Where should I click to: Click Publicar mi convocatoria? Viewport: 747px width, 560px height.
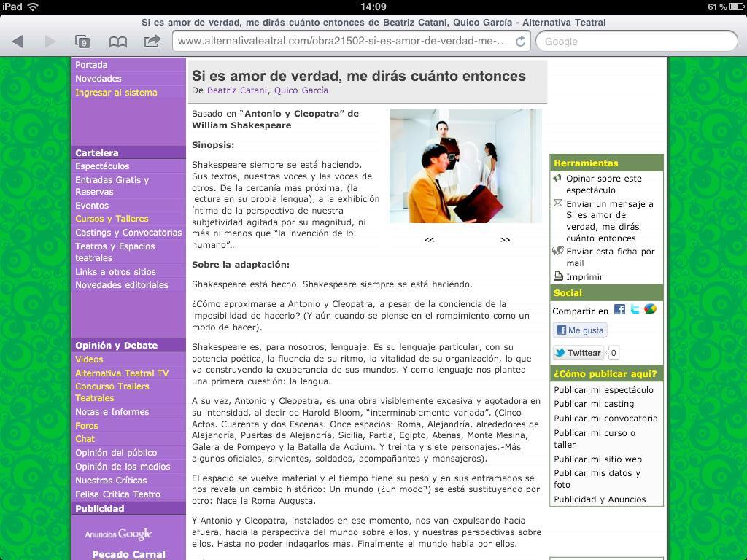[605, 418]
